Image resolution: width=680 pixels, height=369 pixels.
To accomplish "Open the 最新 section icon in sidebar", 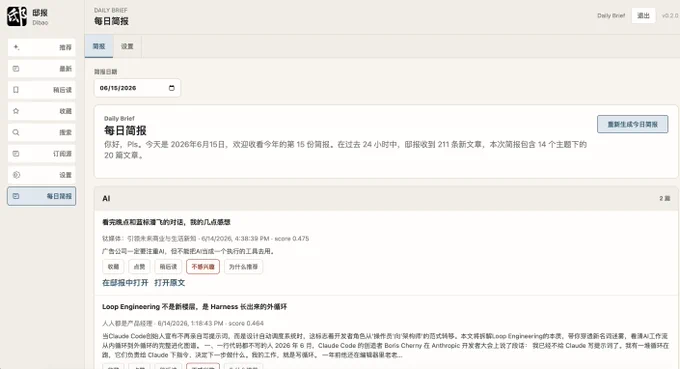I will tap(16, 69).
